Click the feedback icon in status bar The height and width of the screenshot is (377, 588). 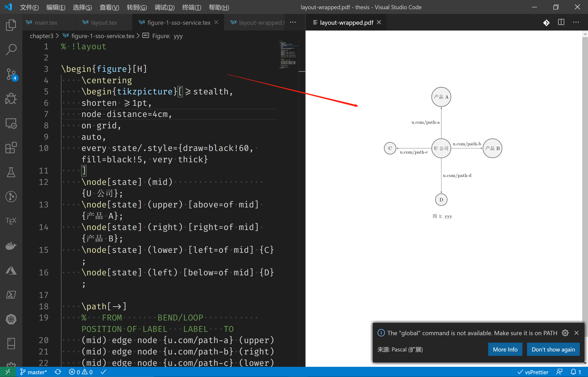[x=559, y=372]
